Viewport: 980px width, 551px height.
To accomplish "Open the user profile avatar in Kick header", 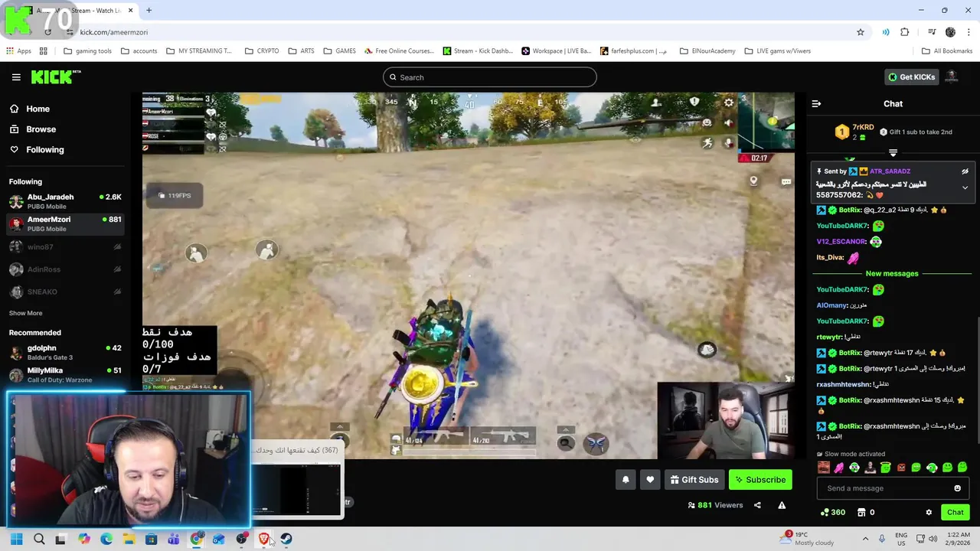I will (952, 77).
